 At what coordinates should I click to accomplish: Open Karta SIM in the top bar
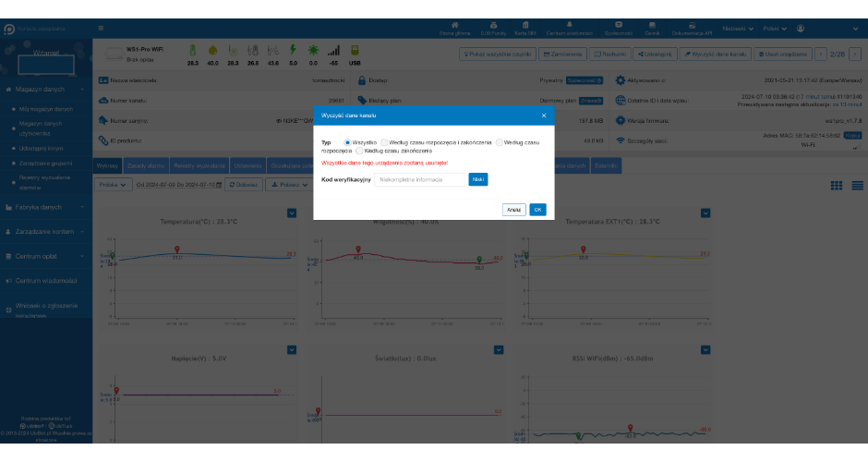[525, 29]
